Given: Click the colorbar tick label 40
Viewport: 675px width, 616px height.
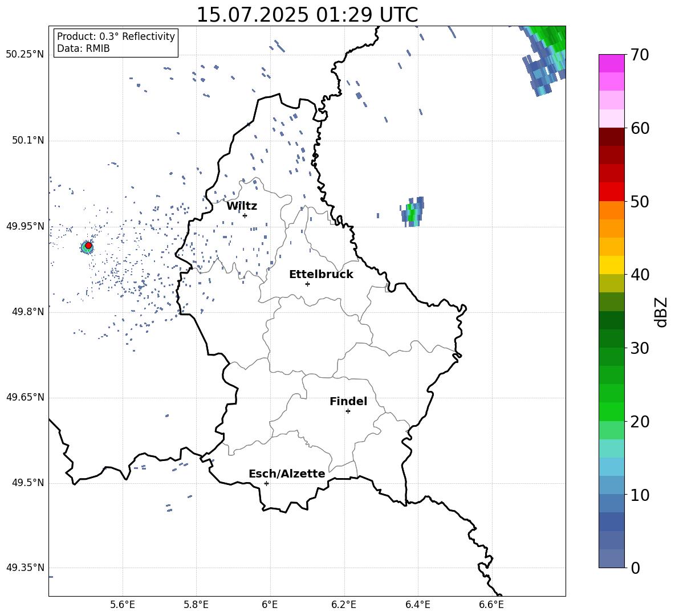Looking at the screenshot, I should point(640,275).
